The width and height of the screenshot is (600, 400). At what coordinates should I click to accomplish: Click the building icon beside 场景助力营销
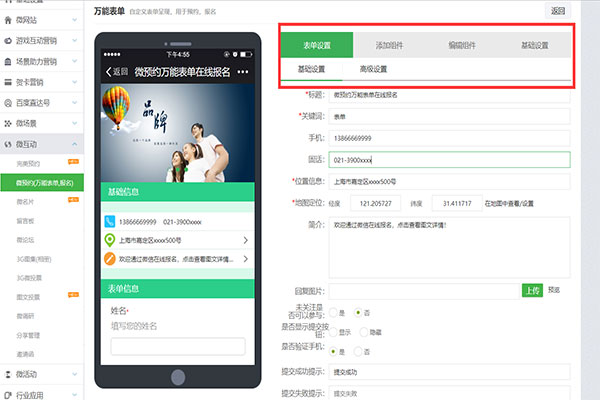pyautogui.click(x=8, y=61)
